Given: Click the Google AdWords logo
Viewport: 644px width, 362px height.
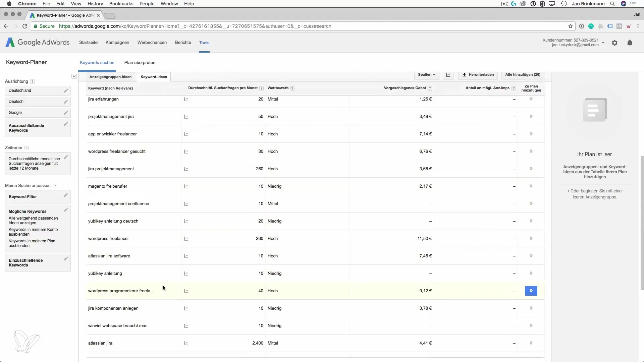Looking at the screenshot, I should point(38,43).
